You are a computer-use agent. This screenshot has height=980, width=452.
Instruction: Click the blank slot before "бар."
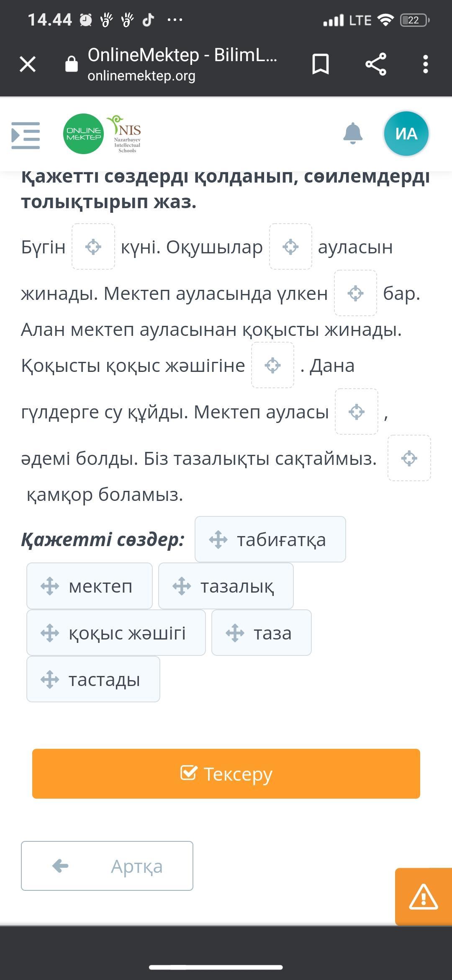[355, 293]
